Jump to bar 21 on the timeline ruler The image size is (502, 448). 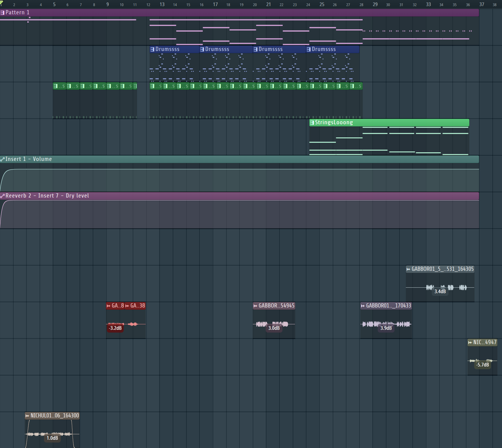coord(268,5)
